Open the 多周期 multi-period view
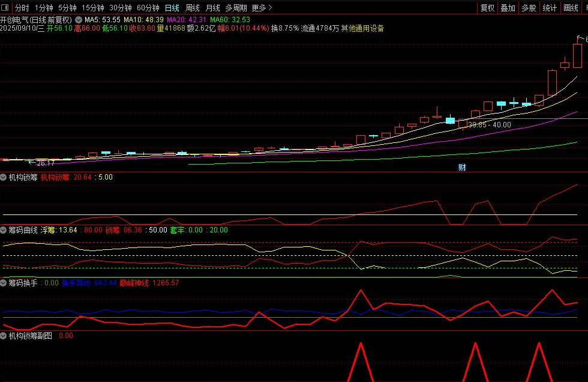Image resolution: width=588 pixels, height=382 pixels. pos(236,8)
